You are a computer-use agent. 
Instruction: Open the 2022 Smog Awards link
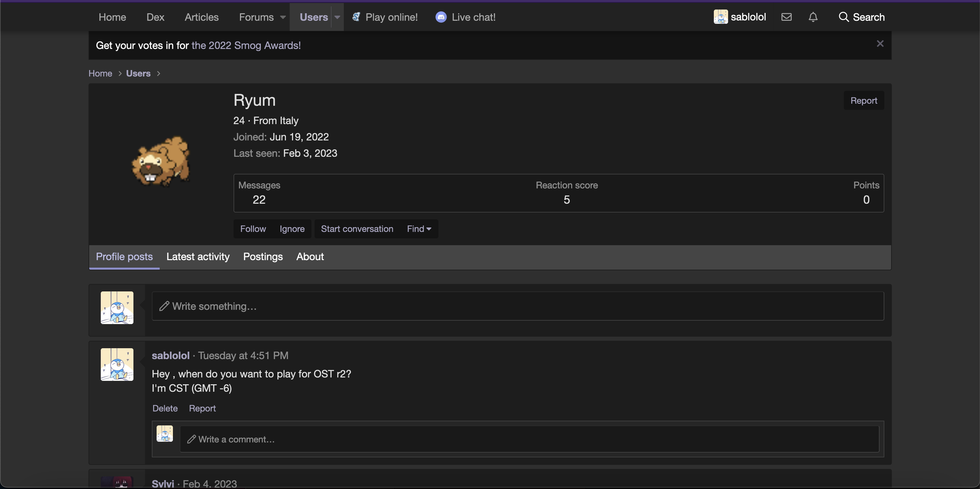(x=246, y=46)
